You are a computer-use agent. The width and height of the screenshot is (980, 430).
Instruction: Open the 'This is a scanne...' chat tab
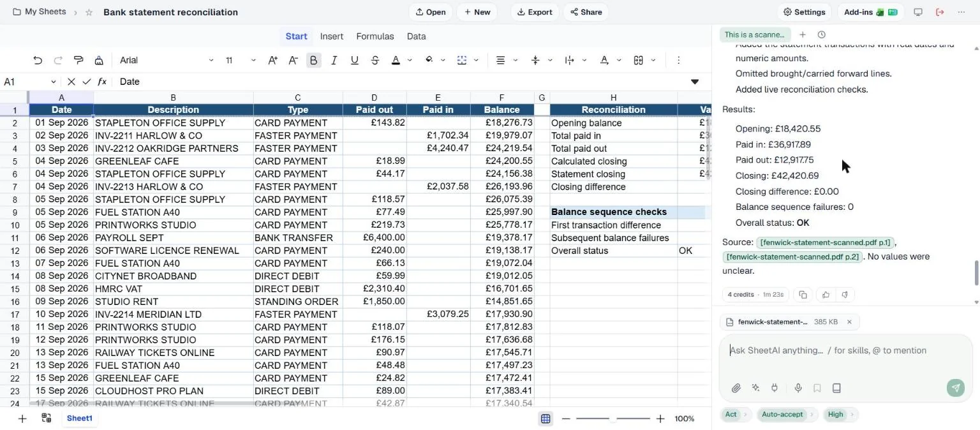coord(754,34)
